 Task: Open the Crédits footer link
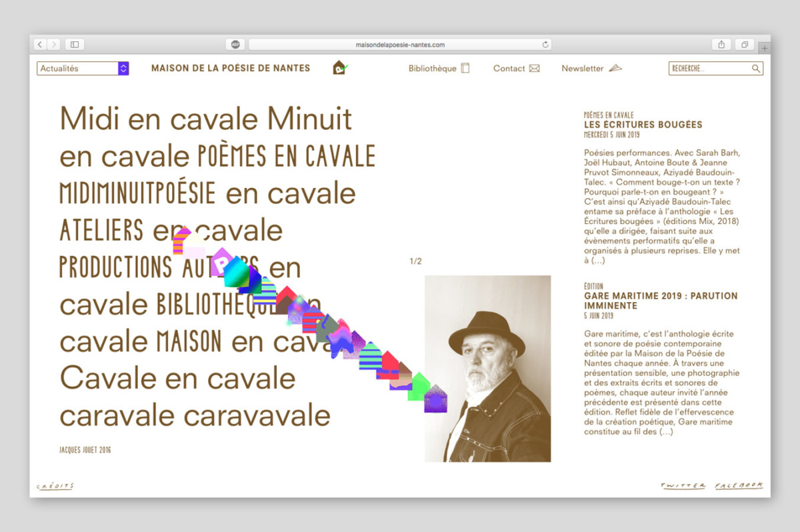coord(55,486)
